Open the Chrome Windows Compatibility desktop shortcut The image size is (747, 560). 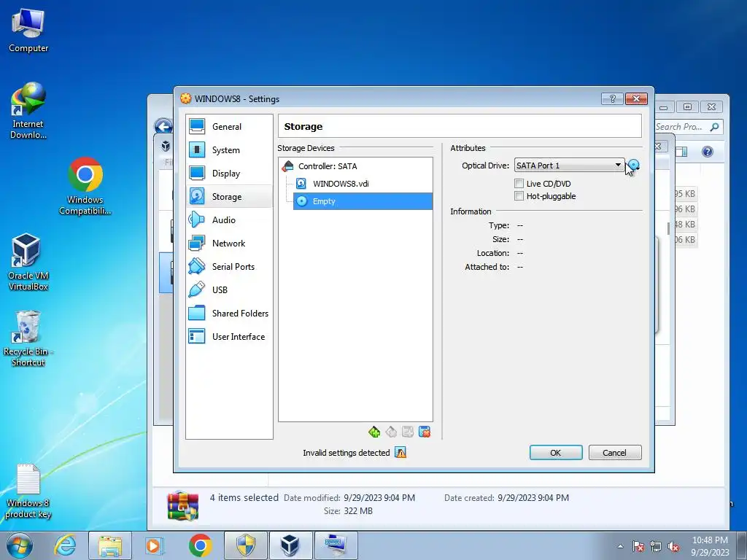coord(85,187)
